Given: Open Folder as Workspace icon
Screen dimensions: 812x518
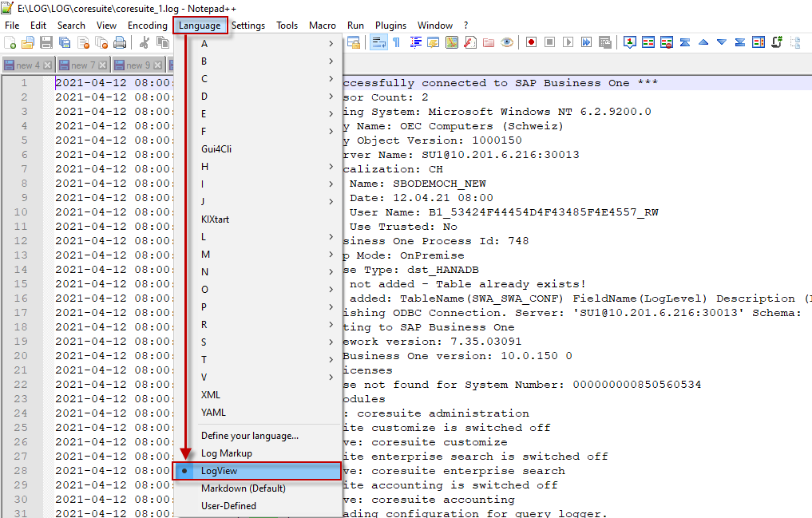Looking at the screenshot, I should click(489, 42).
